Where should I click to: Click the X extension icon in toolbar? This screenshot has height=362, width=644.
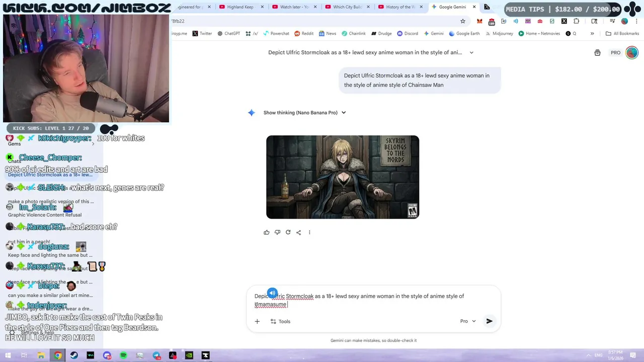564,21
